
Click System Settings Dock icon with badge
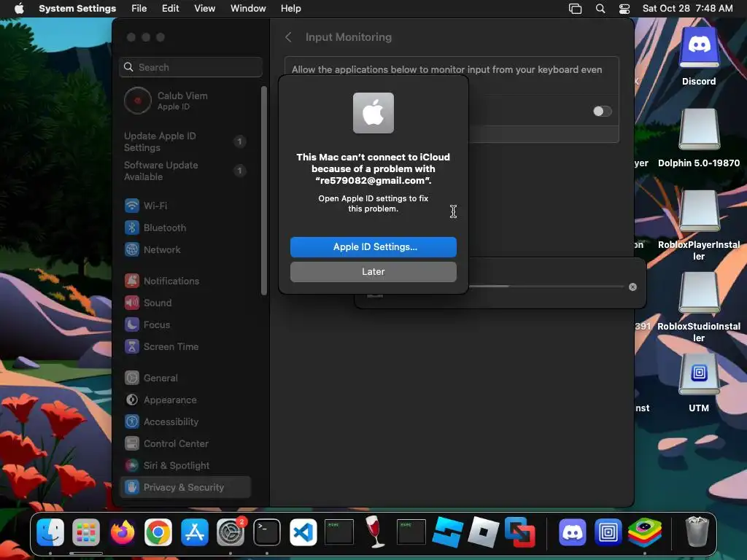tap(231, 532)
